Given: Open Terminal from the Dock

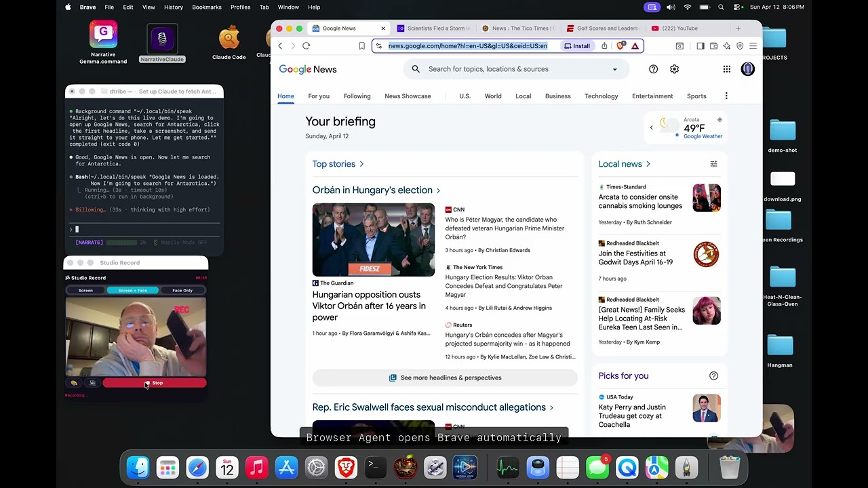Looking at the screenshot, I should pos(376,468).
